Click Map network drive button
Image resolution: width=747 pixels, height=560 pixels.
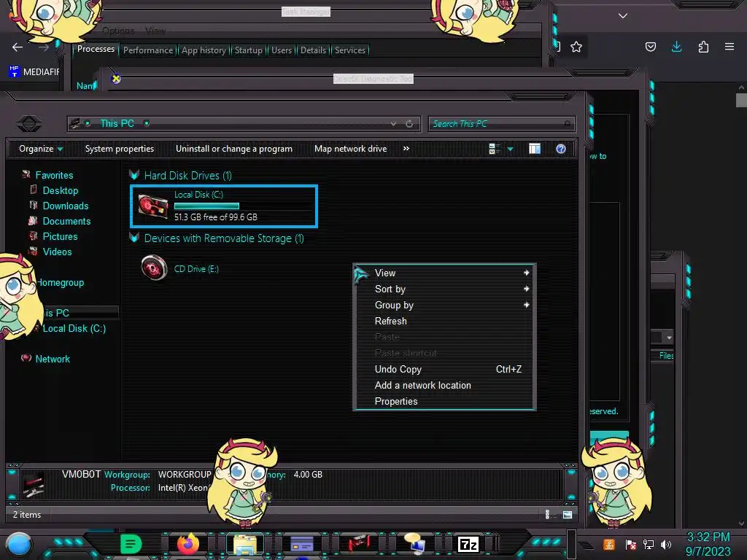click(351, 149)
